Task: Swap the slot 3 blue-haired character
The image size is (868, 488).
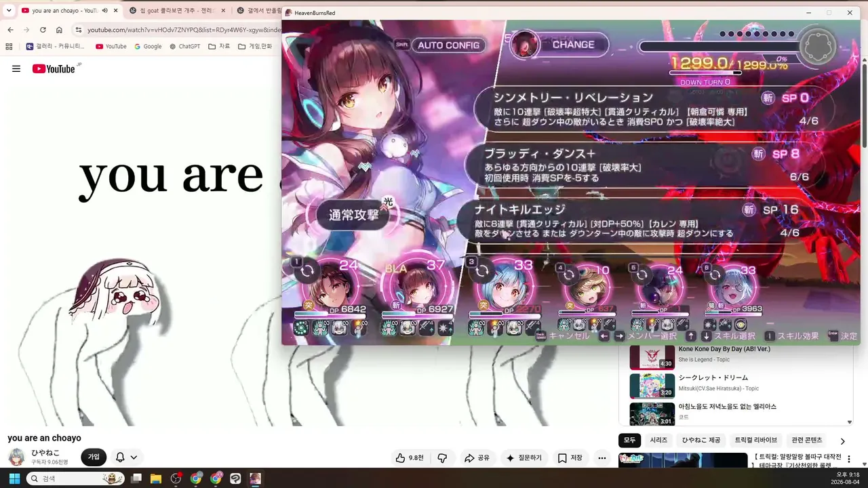Action: coord(483,271)
